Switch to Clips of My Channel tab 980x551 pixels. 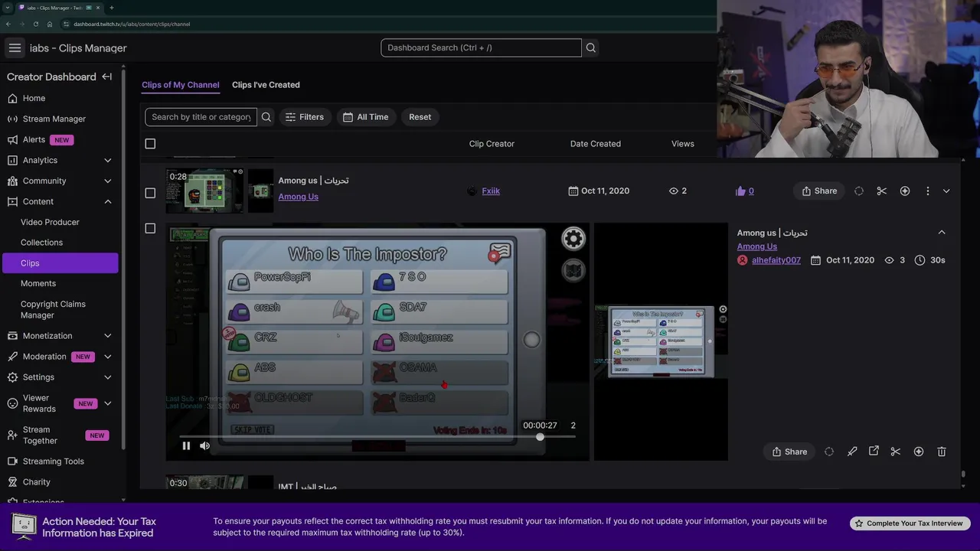(180, 85)
